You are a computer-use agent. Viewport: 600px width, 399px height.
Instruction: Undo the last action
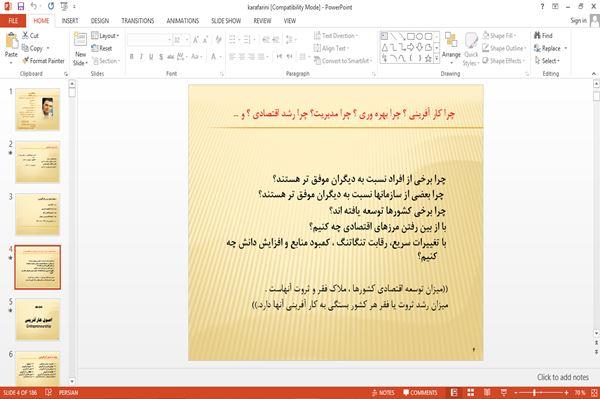click(34, 6)
